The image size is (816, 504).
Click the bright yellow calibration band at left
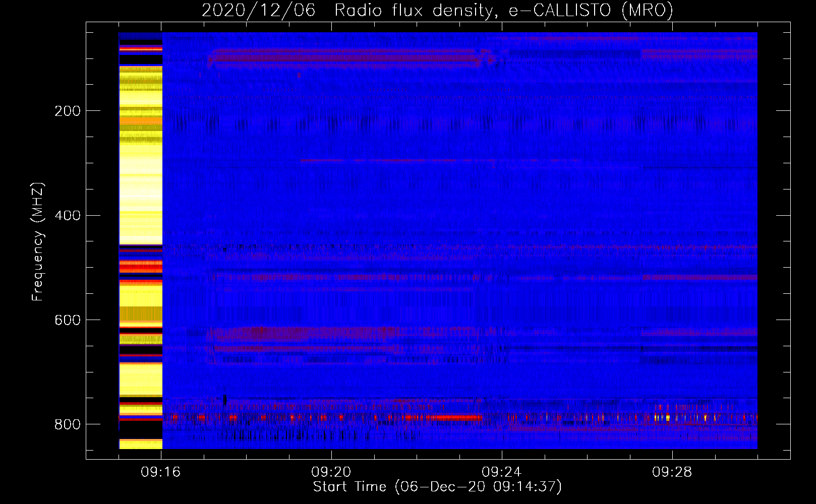141,241
